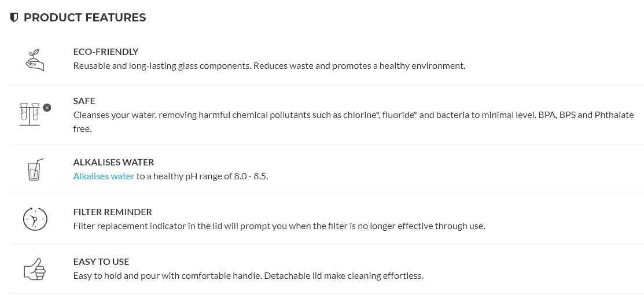Screen dimensions: 644x295
Task: Open the Alkalises water link
Action: click(x=104, y=176)
